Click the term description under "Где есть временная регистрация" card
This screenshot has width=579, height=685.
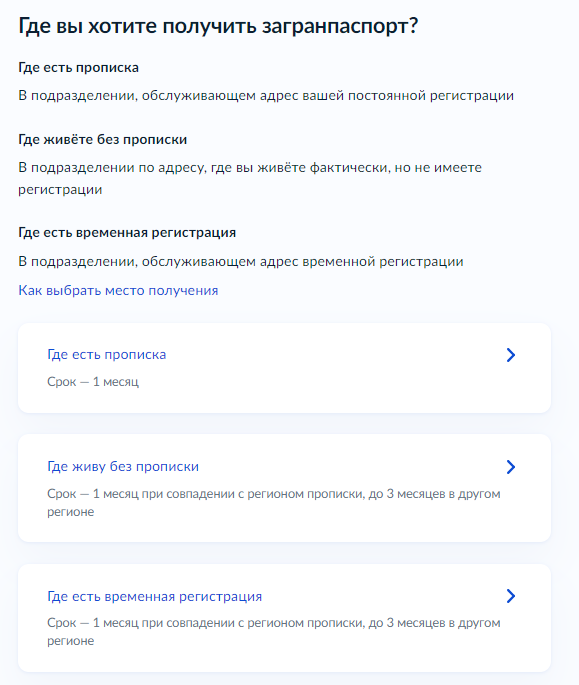tap(274, 632)
